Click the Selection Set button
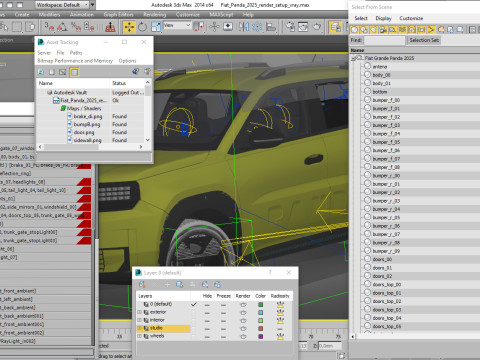Screen dimensions: 480x360 pyautogui.click(x=424, y=40)
